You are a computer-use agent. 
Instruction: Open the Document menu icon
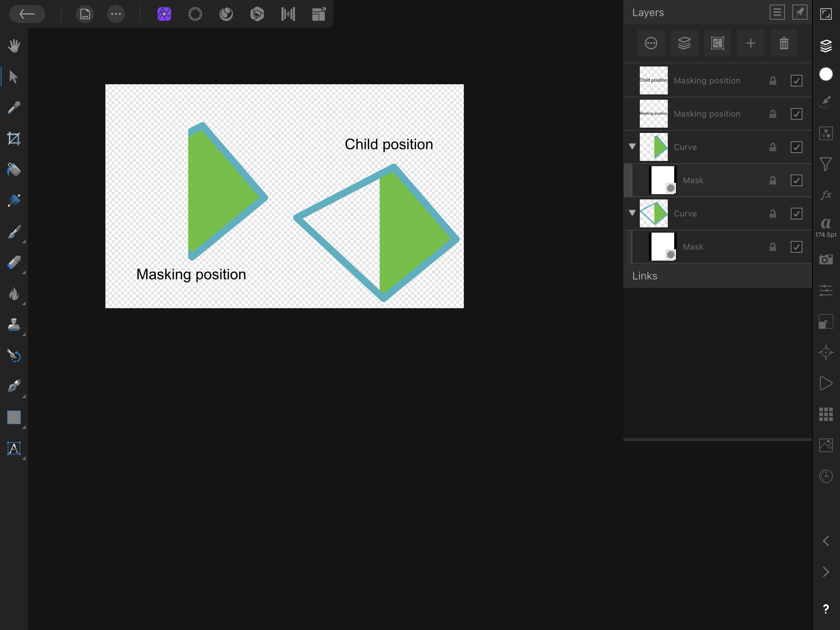[x=85, y=14]
